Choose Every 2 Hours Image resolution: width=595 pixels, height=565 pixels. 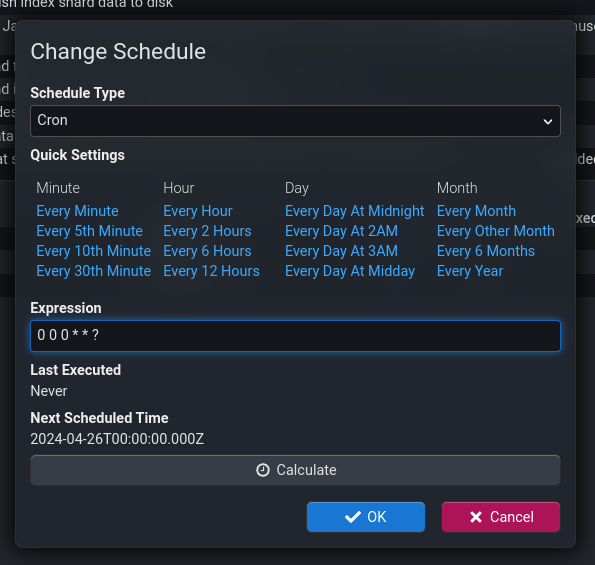coord(207,231)
